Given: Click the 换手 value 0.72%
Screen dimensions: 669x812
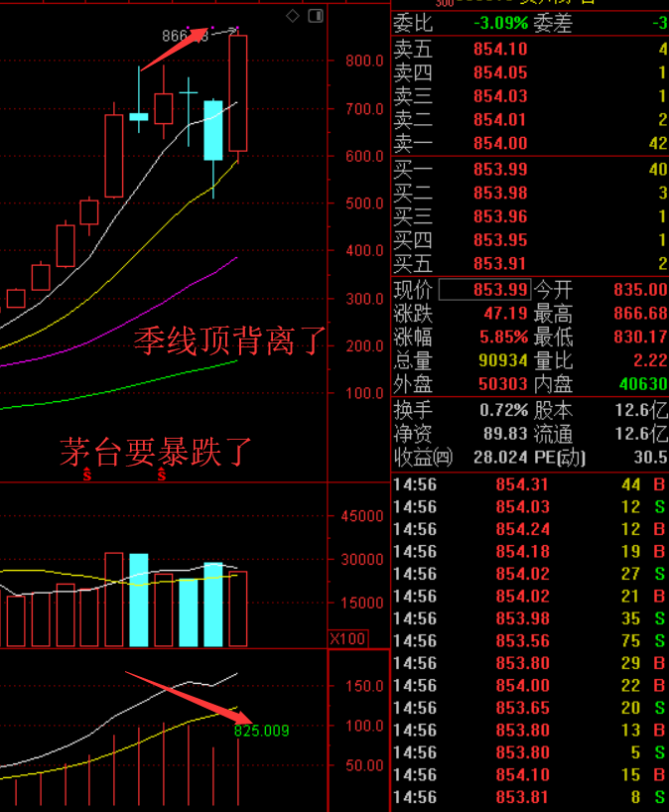Looking at the screenshot, I should [x=503, y=411].
